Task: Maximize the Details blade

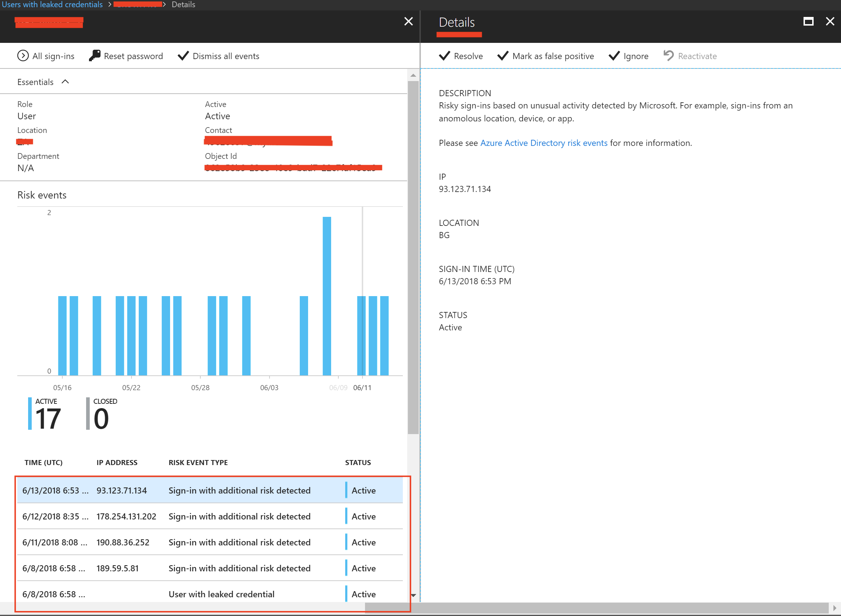Action: click(x=808, y=22)
